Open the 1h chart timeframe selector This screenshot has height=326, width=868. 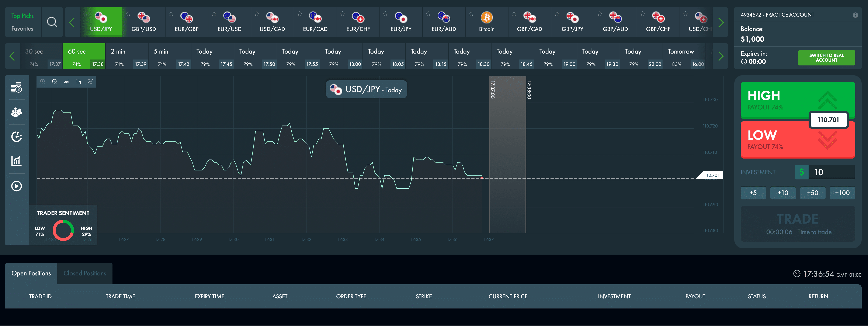click(78, 82)
